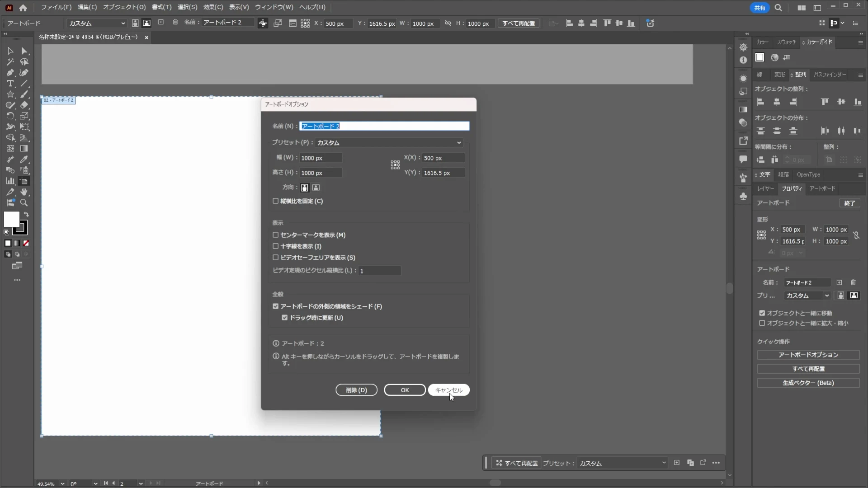This screenshot has height=488, width=868.
Task: Select the Artboard tool
Action: (x=24, y=181)
